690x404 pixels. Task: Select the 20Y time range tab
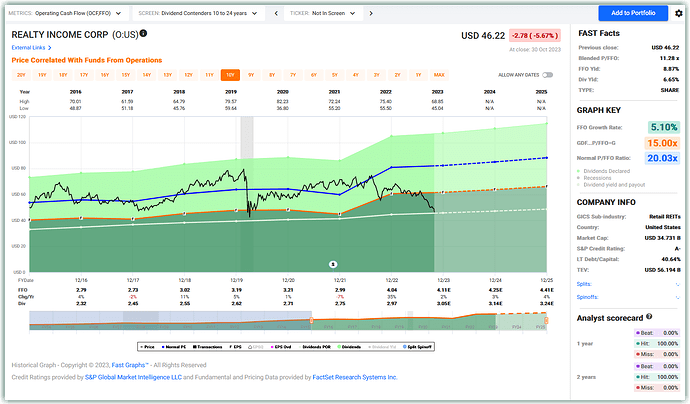[21, 75]
